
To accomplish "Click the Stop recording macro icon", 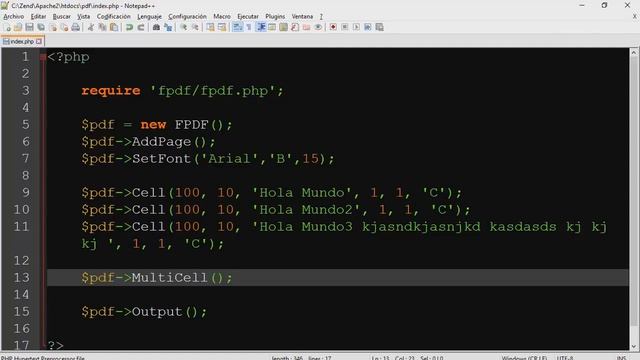I will tap(344, 27).
